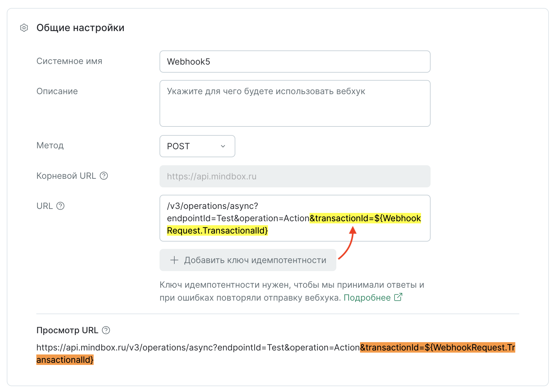Image resolution: width=555 pixels, height=392 pixels.
Task: Click the Метод label
Action: [x=50, y=145]
